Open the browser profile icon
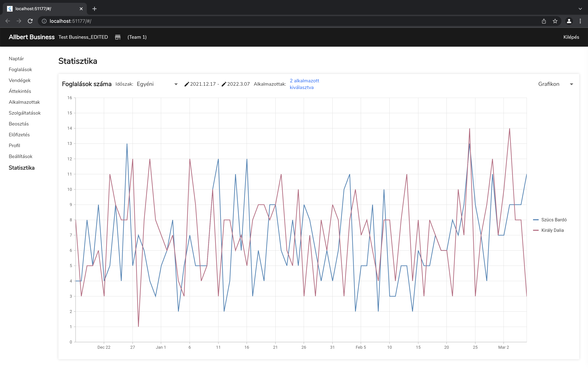The height and width of the screenshot is (368, 588). (569, 21)
